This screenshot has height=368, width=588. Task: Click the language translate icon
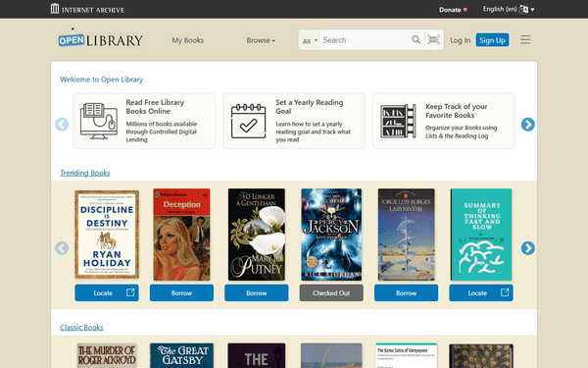[x=523, y=10]
